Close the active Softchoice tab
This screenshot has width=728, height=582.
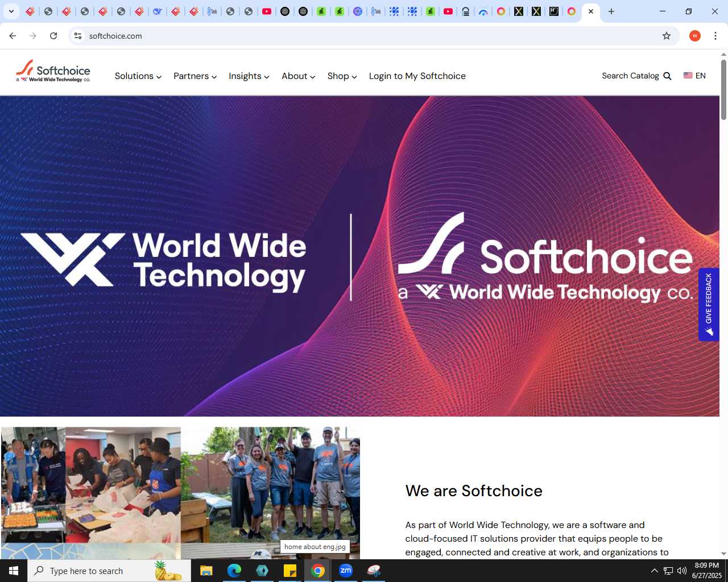(591, 11)
